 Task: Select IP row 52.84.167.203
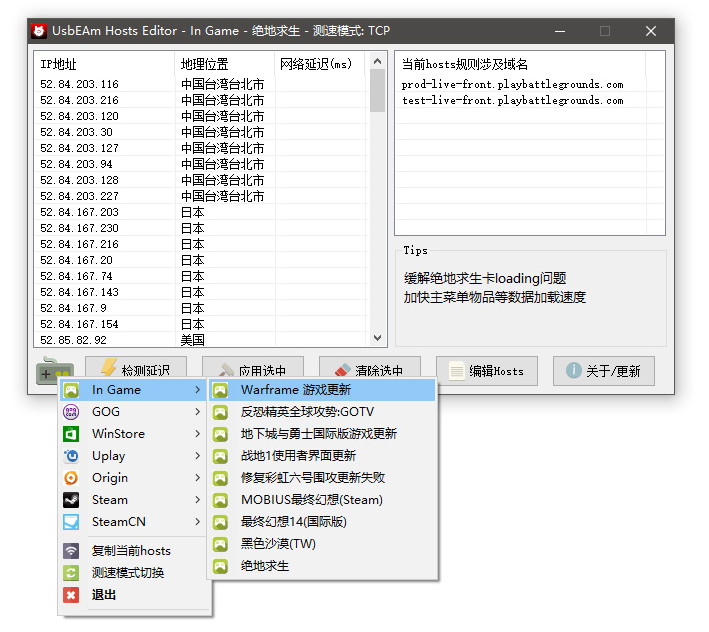pos(202,212)
